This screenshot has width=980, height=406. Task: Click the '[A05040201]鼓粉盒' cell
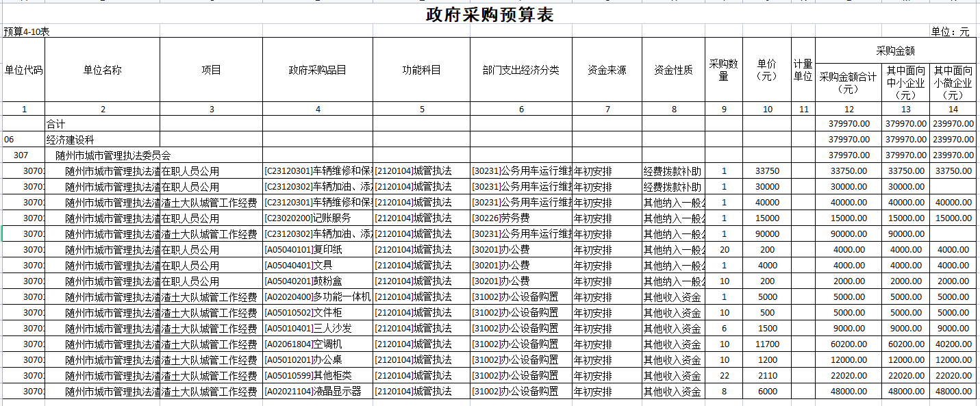[x=318, y=281]
